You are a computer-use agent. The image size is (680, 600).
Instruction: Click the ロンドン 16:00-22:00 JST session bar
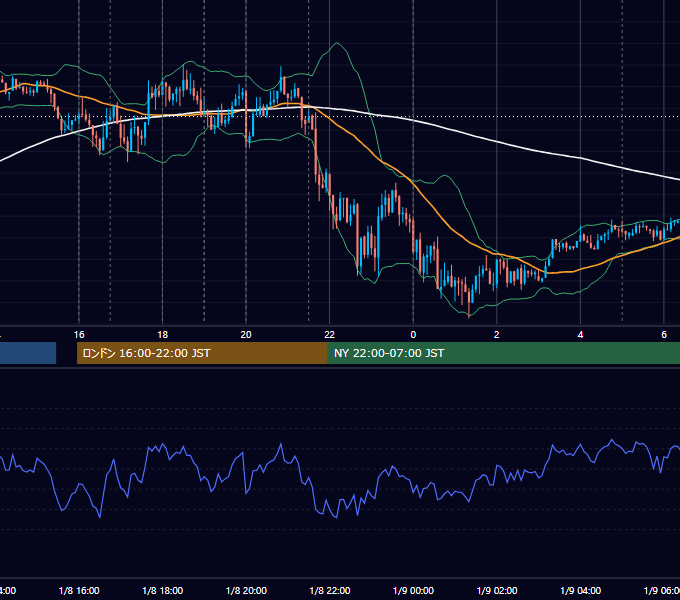tap(202, 353)
